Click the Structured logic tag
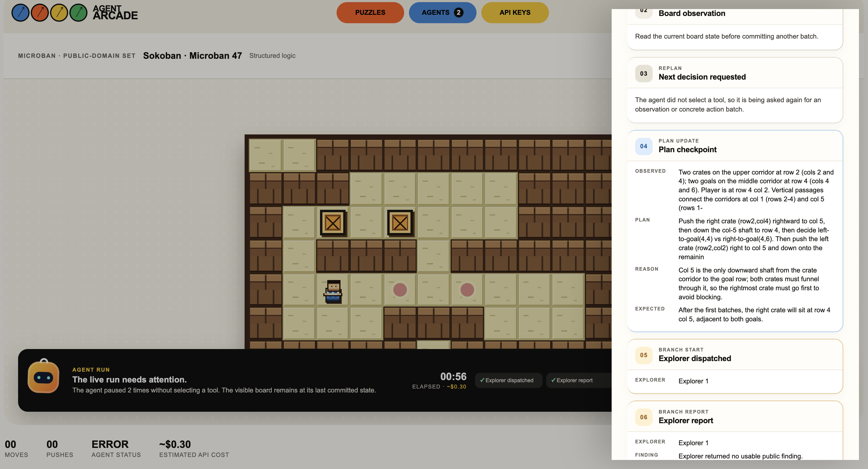 (272, 55)
